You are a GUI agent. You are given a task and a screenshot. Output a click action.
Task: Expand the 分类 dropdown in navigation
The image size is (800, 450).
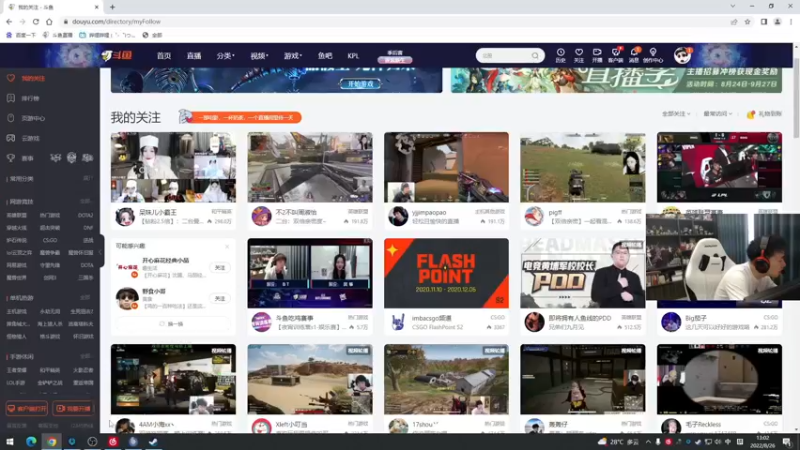225,56
